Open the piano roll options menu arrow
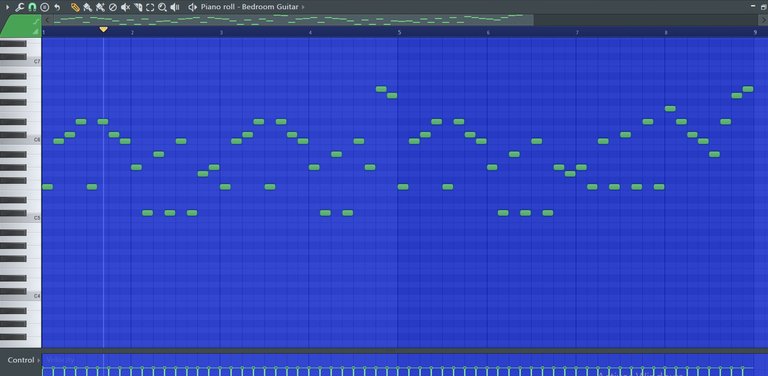The width and height of the screenshot is (768, 376). (x=7, y=7)
